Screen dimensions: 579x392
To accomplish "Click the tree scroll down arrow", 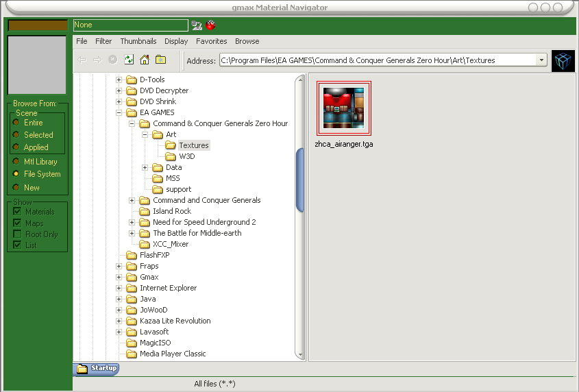I will tap(300, 355).
